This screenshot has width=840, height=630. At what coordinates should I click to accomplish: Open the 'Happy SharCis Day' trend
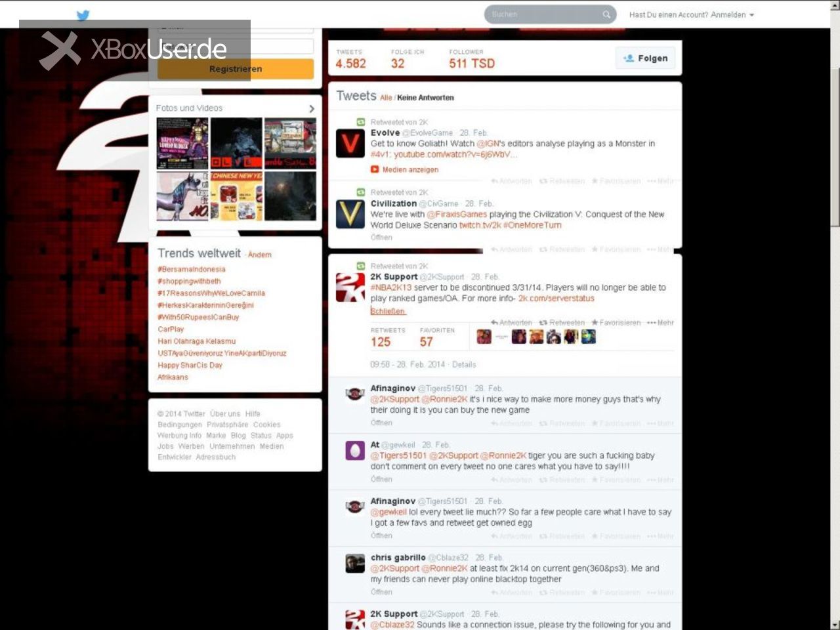(190, 366)
